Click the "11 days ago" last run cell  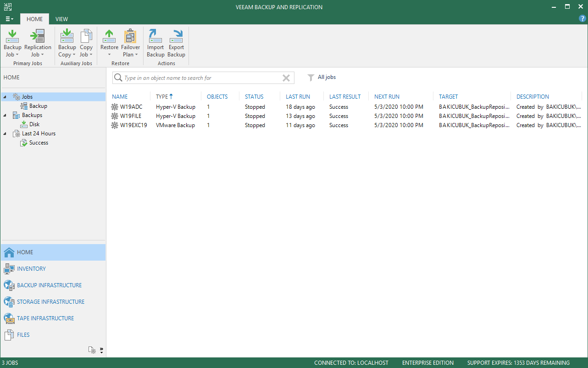300,125
